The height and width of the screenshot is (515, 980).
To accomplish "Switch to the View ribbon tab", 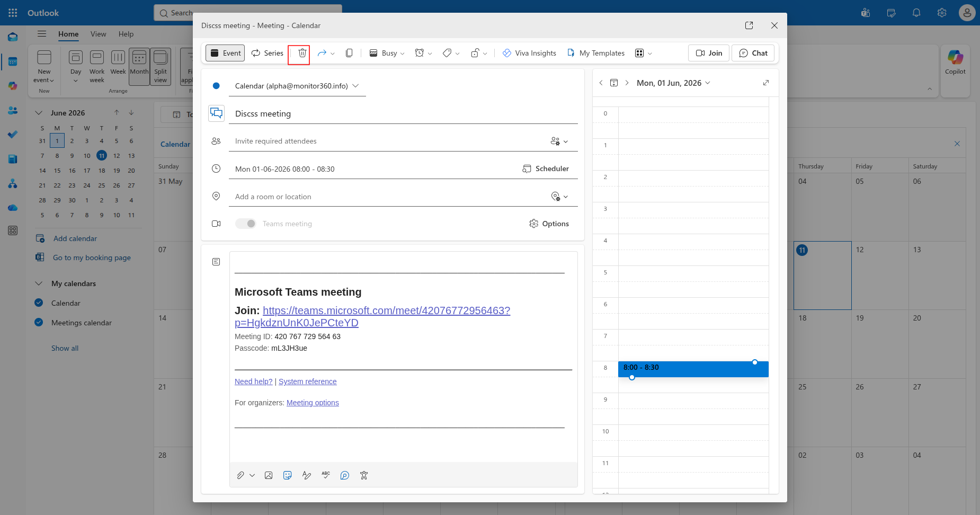I will pos(98,34).
